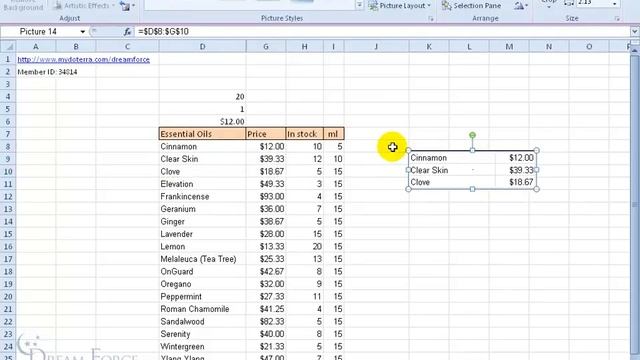
Task: Select column G header
Action: 266,47
